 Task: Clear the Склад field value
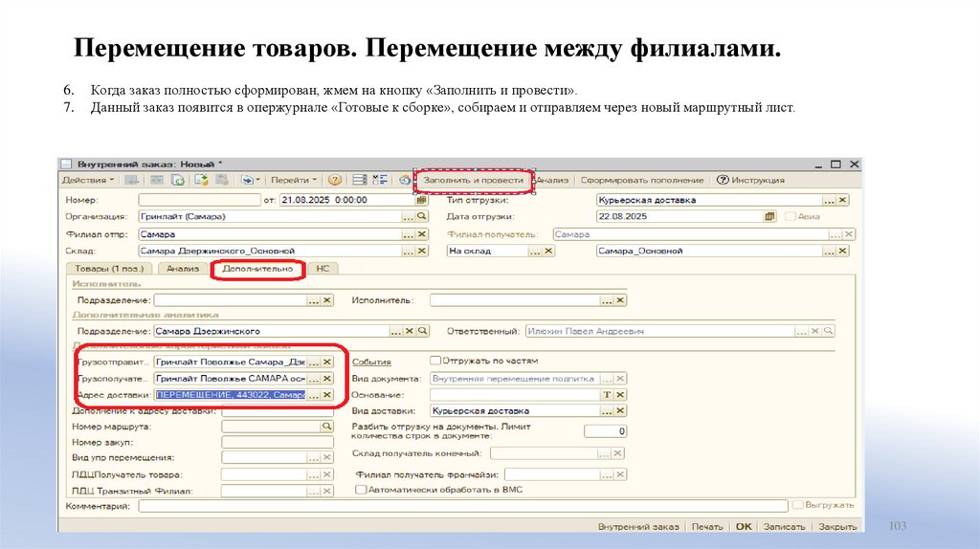[422, 251]
